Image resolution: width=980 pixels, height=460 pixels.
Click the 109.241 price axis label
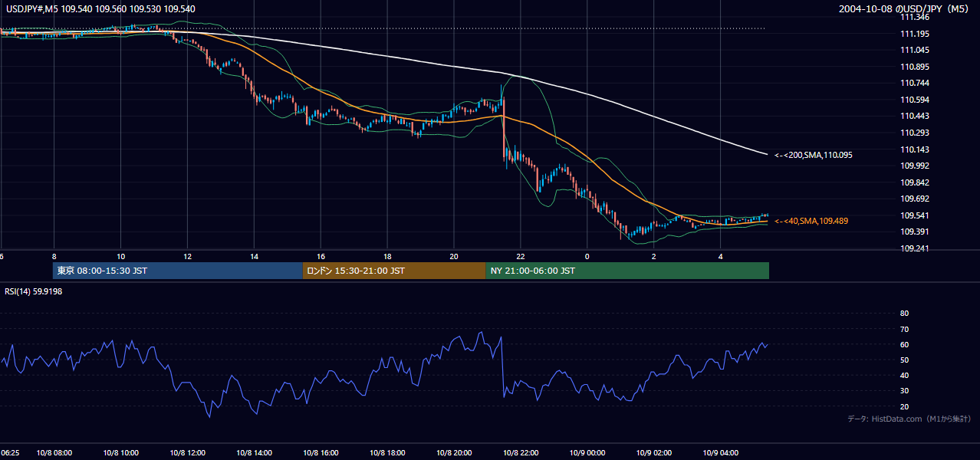coord(914,248)
